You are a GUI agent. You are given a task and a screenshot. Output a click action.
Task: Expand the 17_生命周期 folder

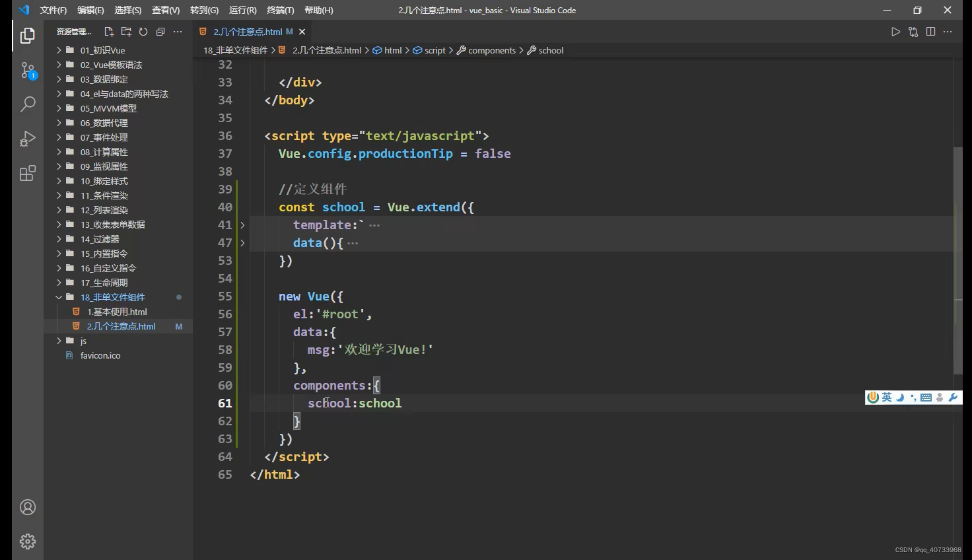[118, 283]
